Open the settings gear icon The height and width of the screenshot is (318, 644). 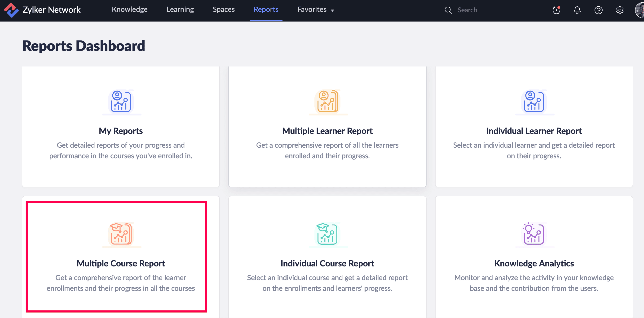[x=619, y=10]
